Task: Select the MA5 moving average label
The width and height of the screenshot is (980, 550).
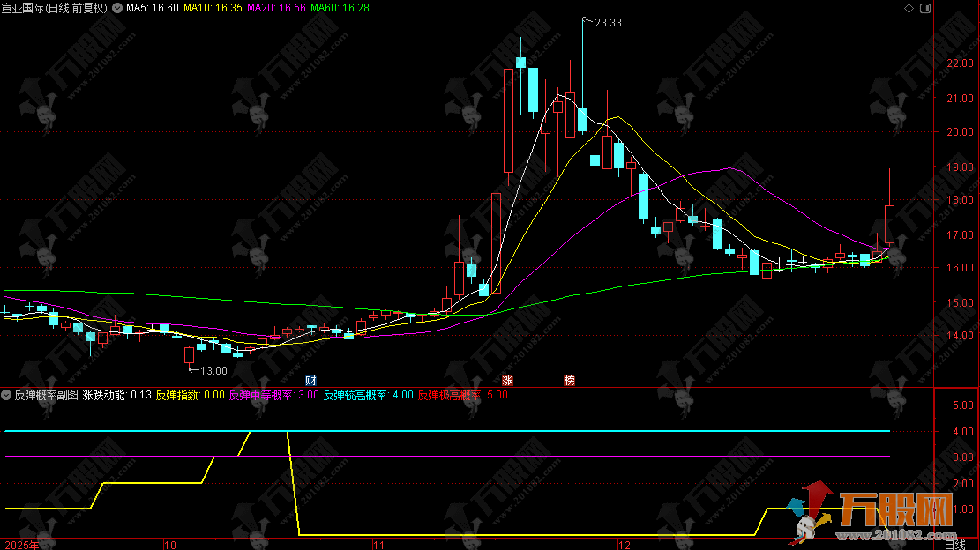Action: pos(153,8)
